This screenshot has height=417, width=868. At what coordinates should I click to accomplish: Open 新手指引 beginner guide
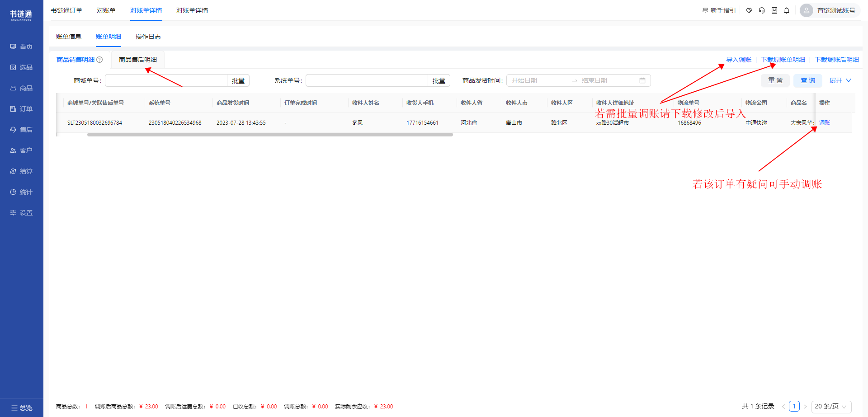719,10
